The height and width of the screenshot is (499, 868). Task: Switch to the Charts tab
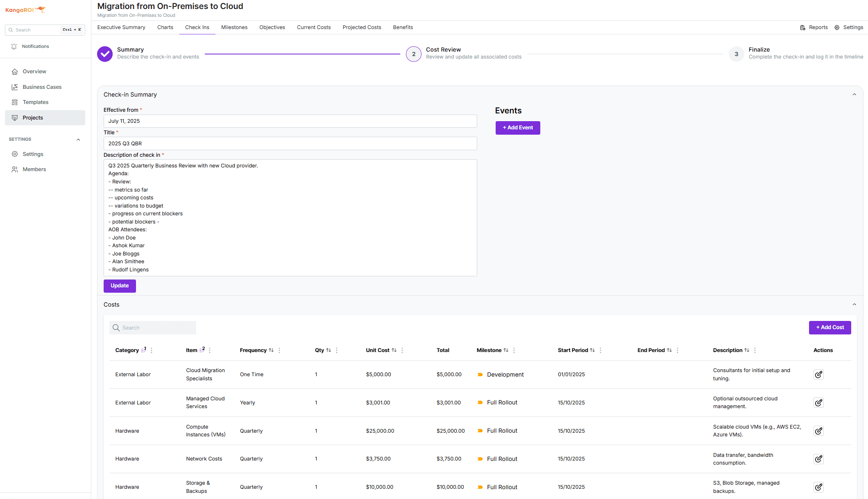pyautogui.click(x=165, y=27)
